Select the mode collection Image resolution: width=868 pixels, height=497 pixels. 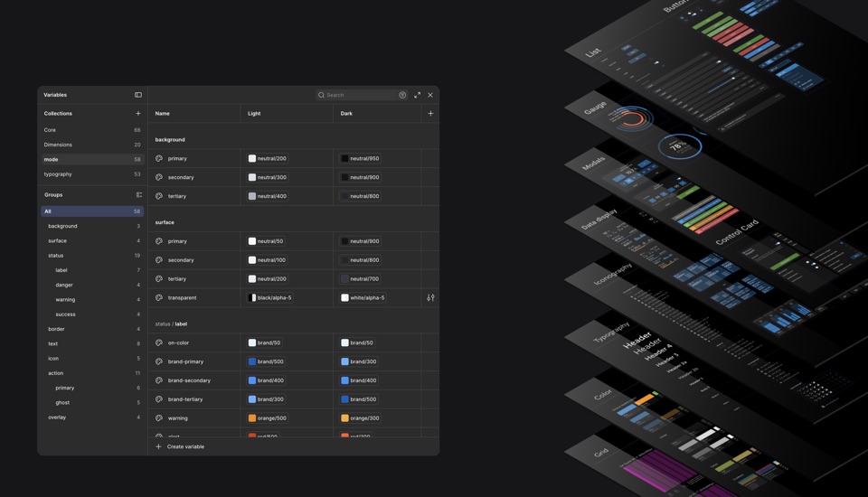coord(92,159)
